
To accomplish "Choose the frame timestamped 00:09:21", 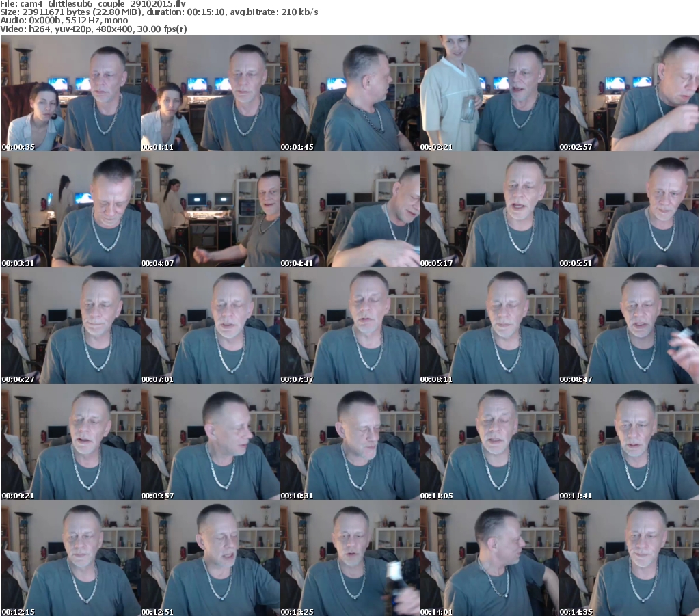I will [x=71, y=442].
